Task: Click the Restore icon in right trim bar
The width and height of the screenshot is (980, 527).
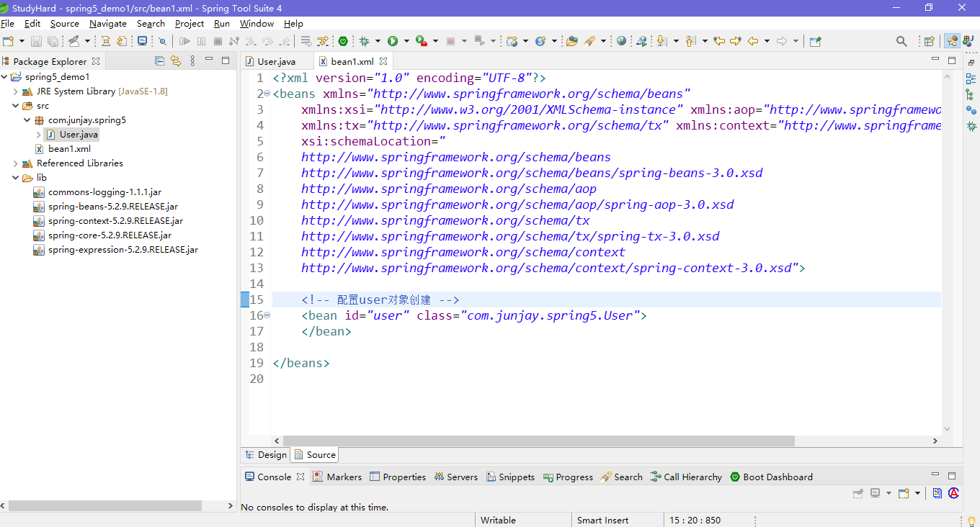Action: pyautogui.click(x=971, y=63)
